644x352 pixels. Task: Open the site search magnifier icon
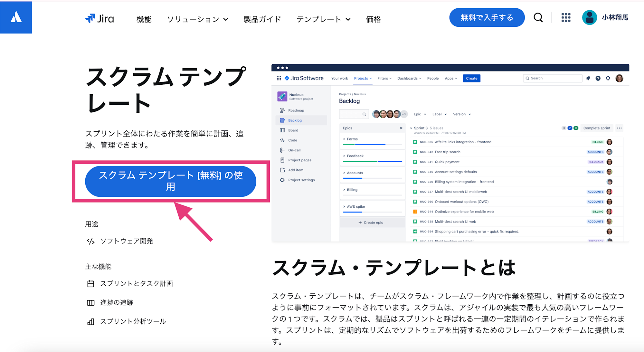(538, 17)
